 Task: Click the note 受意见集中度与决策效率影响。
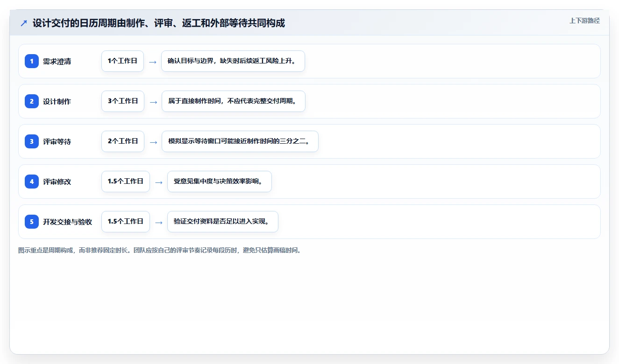pos(220,182)
